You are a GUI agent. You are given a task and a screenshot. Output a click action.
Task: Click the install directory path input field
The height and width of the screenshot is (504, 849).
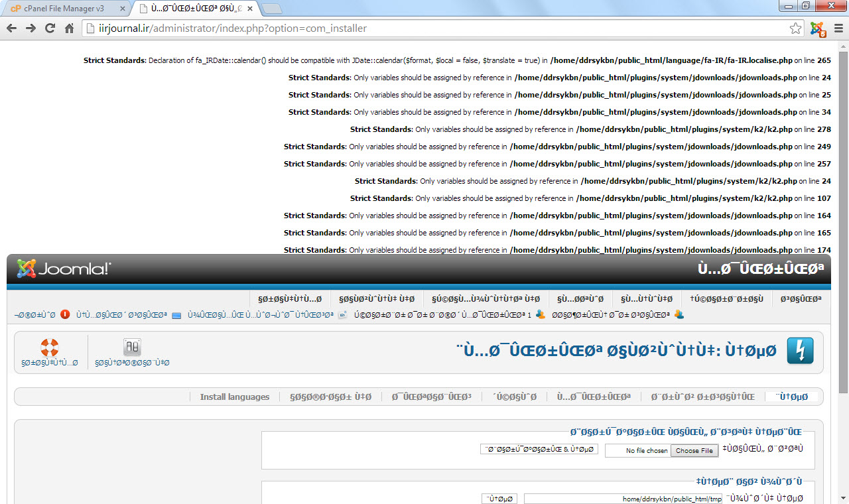point(623,499)
